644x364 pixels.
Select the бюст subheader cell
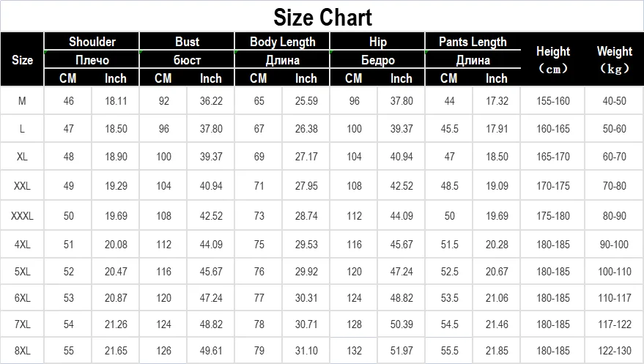click(x=187, y=60)
